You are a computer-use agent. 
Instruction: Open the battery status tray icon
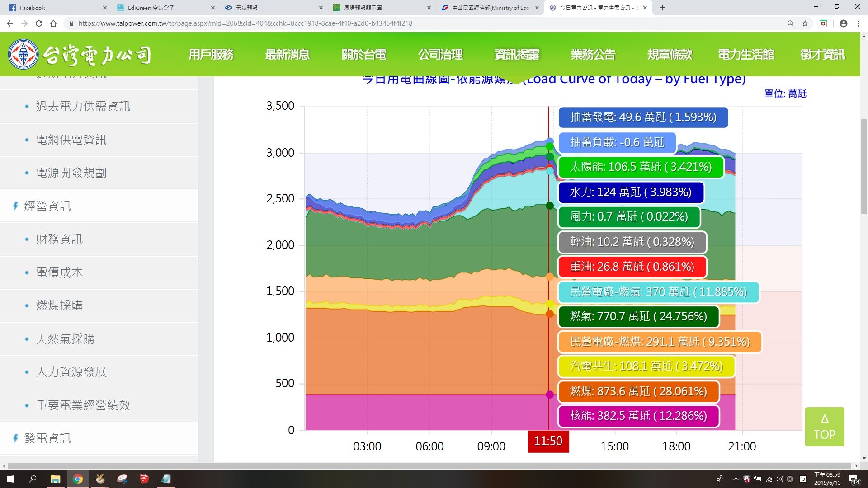coord(758,479)
